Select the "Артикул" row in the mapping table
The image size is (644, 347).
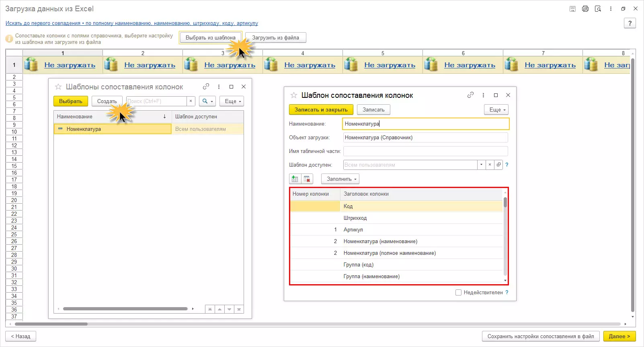point(396,229)
